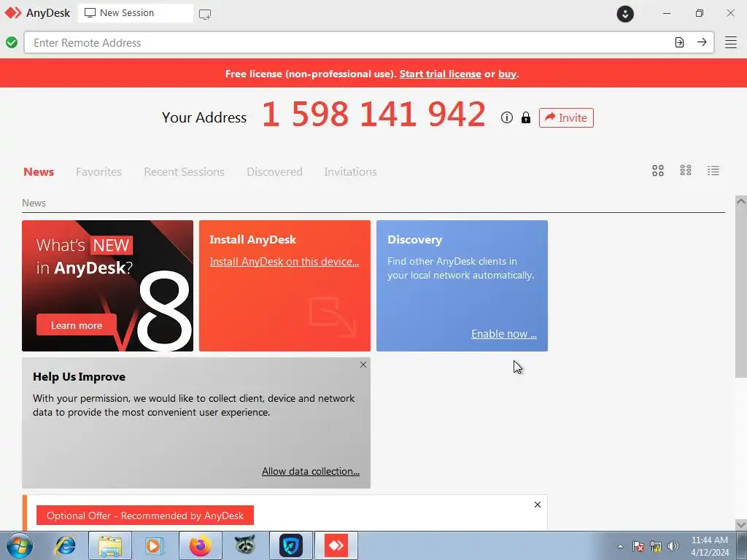Viewport: 747px width, 560px height.
Task: Switch to large tiles view
Action: click(658, 171)
